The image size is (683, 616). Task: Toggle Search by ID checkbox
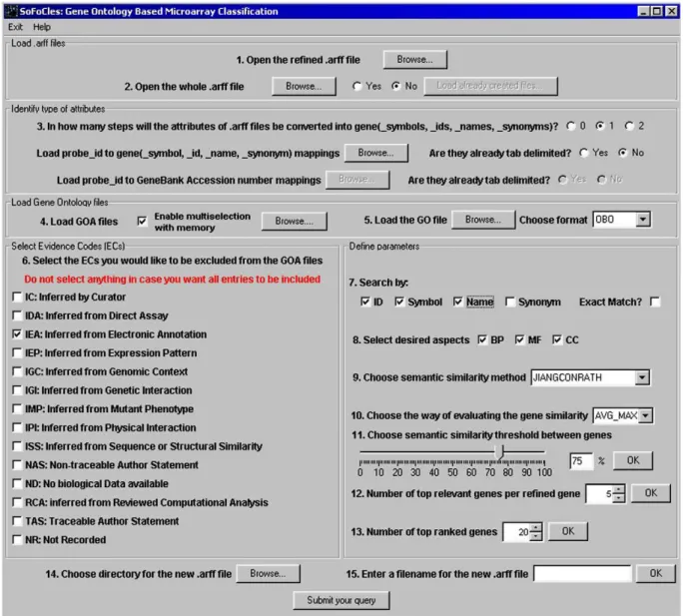click(x=365, y=302)
